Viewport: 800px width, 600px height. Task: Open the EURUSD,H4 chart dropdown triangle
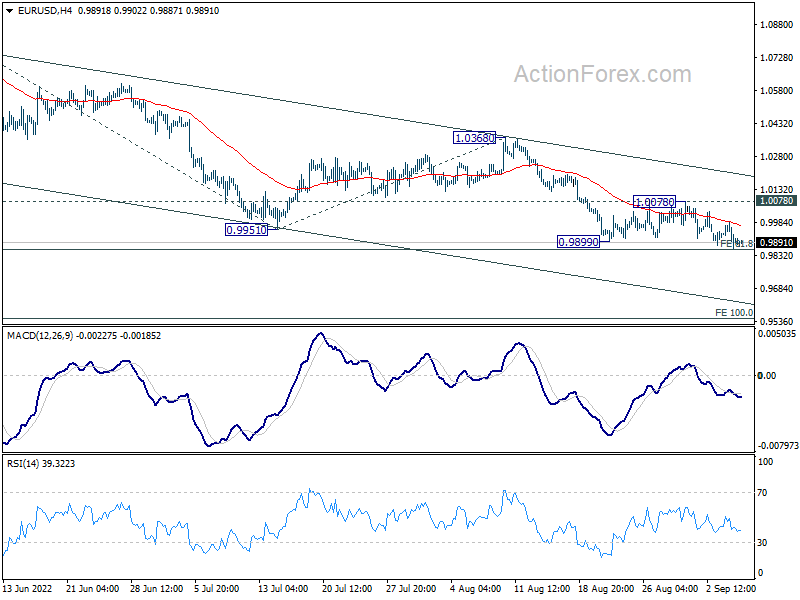(x=10, y=11)
